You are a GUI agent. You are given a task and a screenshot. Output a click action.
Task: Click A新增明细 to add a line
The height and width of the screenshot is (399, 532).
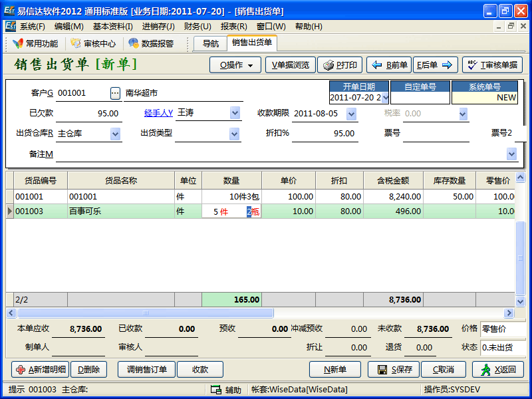pos(40,370)
